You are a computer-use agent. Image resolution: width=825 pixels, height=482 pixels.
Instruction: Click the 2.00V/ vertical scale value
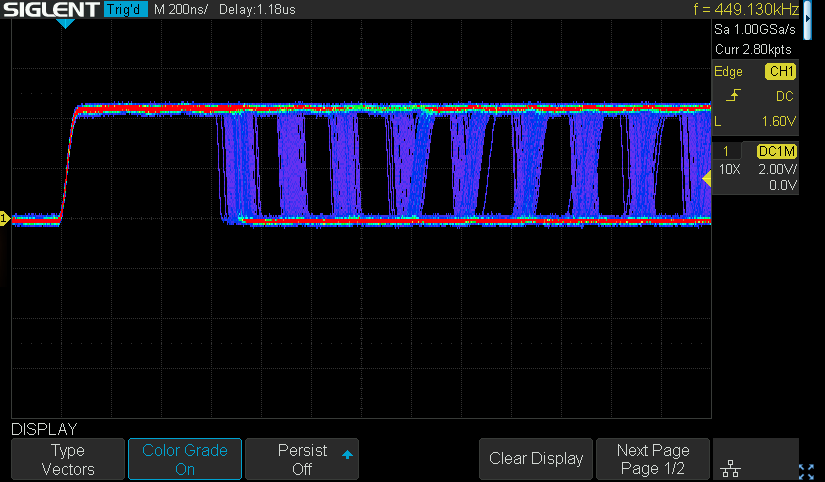click(x=778, y=169)
